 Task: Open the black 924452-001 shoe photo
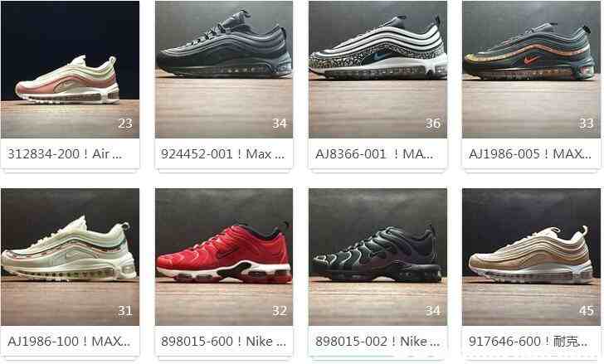224,70
